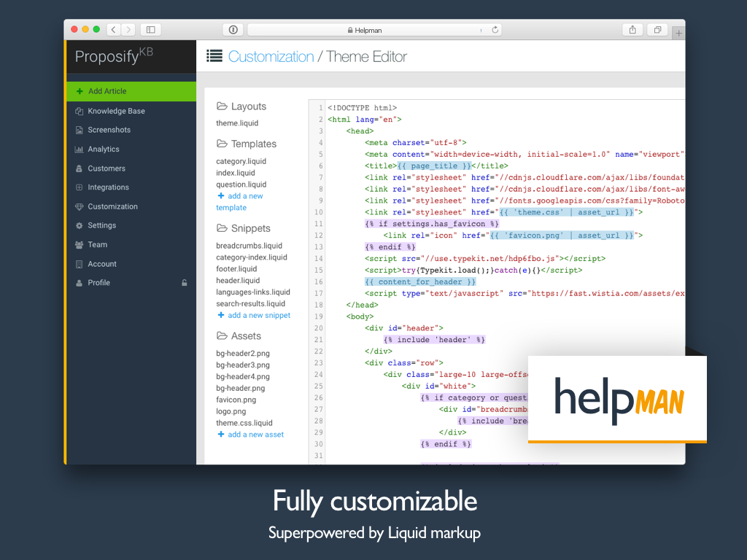This screenshot has width=747, height=560.
Task: Open index.liquid template
Action: pyautogui.click(x=236, y=173)
